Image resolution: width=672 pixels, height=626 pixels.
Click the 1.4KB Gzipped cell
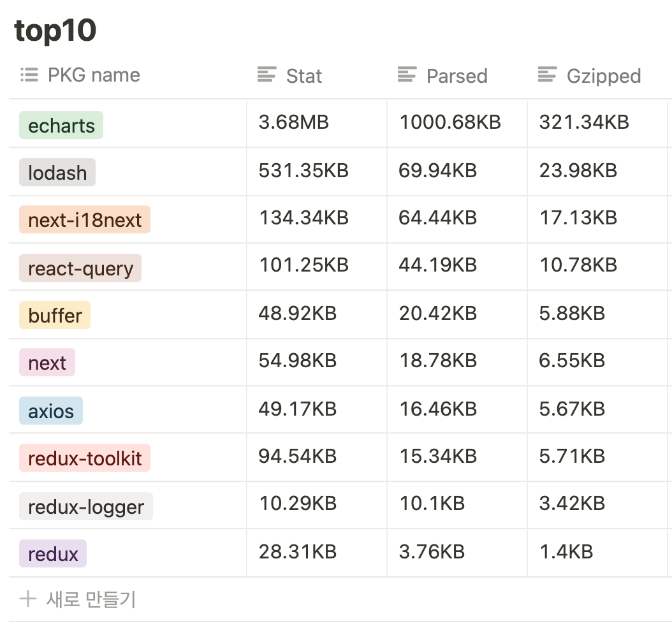tap(597, 553)
